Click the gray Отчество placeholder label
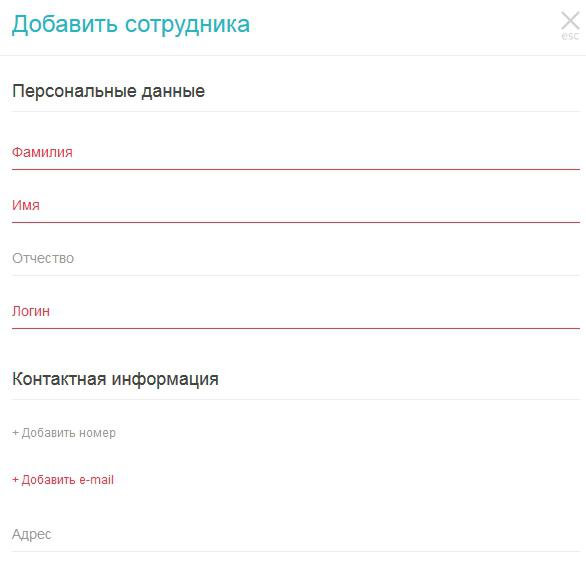Image resolution: width=586 pixels, height=571 pixels. tap(43, 259)
